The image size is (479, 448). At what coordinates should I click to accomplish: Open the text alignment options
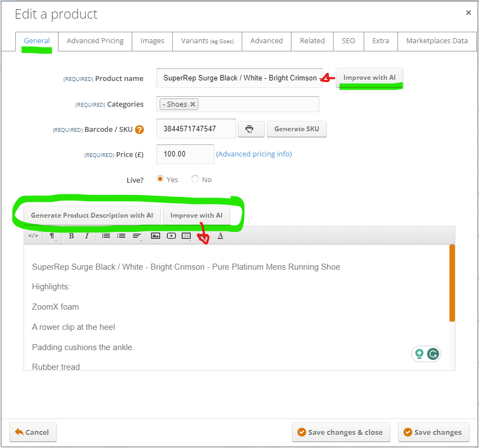(x=137, y=236)
